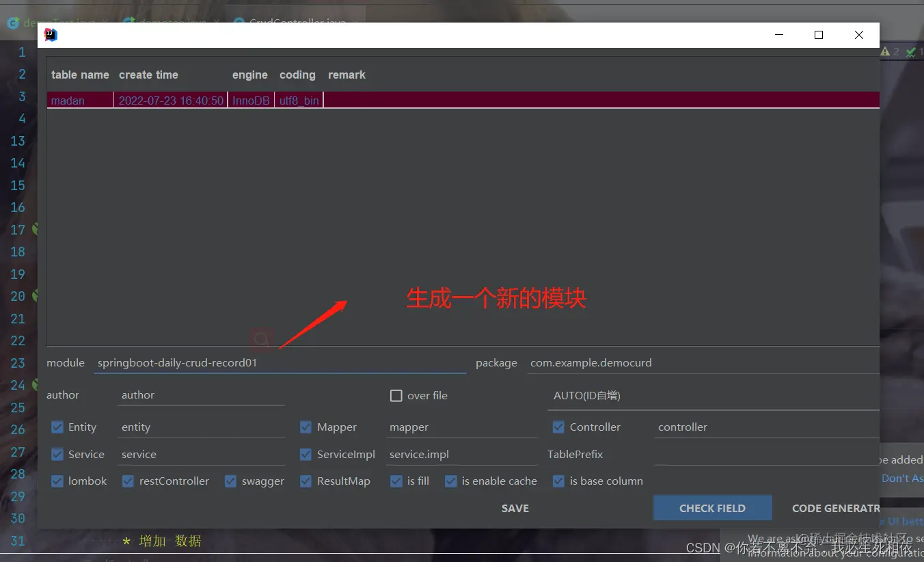Click the IntelliJ IDEA logo in dialog title bar
Image resolution: width=924 pixels, height=562 pixels.
(x=51, y=35)
